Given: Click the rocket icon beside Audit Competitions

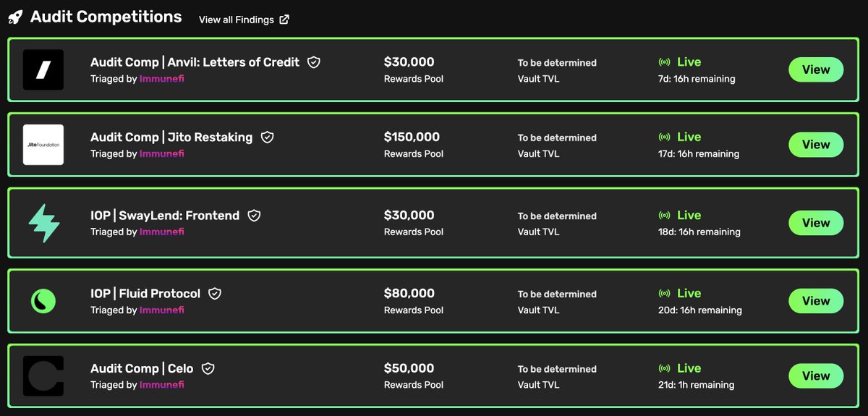Looking at the screenshot, I should (15, 17).
